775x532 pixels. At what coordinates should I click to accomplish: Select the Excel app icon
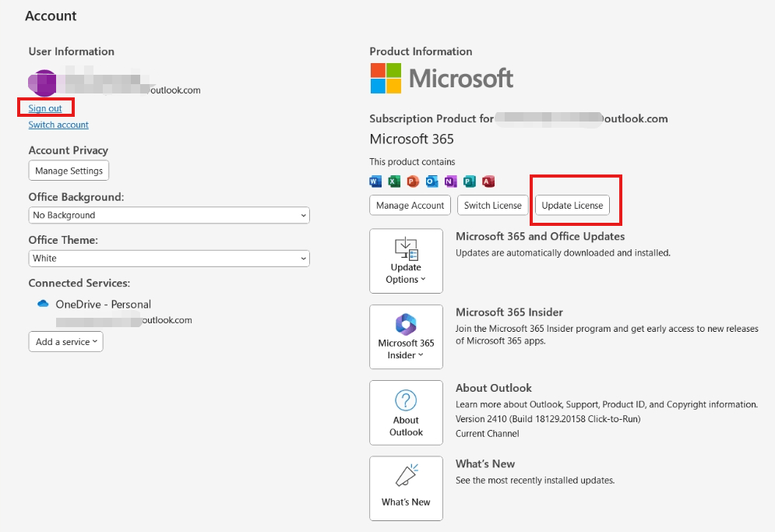(393, 181)
